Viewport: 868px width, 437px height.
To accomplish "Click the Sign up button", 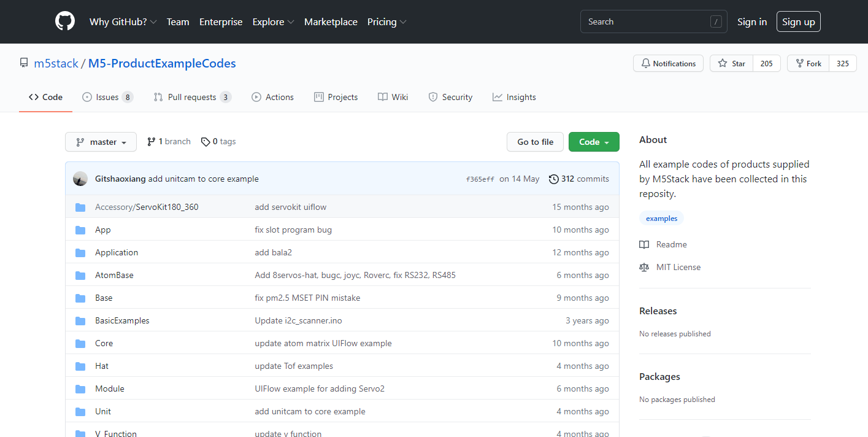I will coord(799,21).
